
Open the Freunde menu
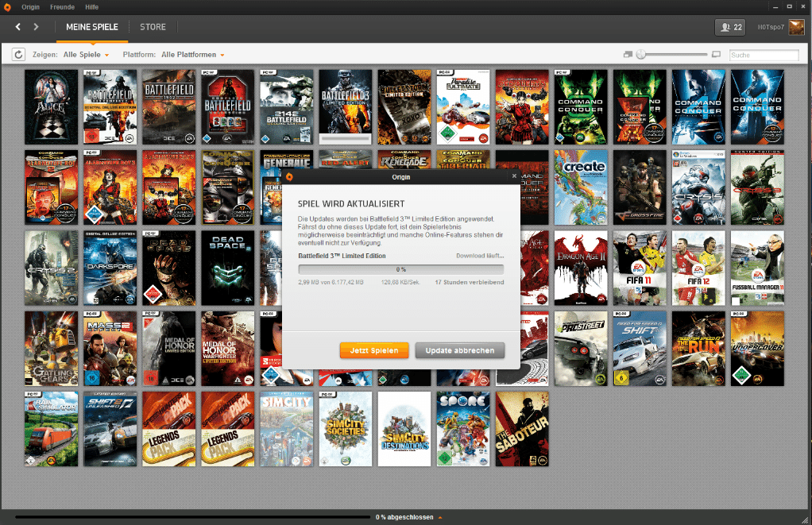[x=61, y=6]
